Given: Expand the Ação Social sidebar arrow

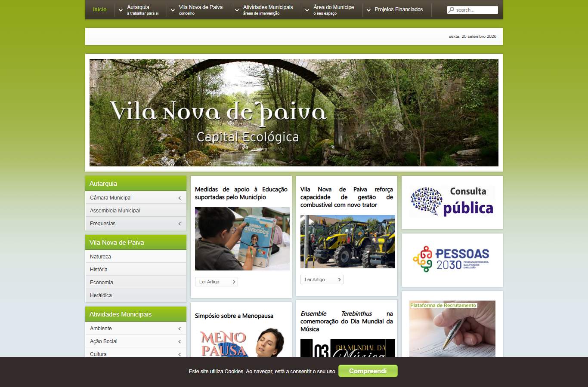Looking at the screenshot, I should [x=179, y=341].
